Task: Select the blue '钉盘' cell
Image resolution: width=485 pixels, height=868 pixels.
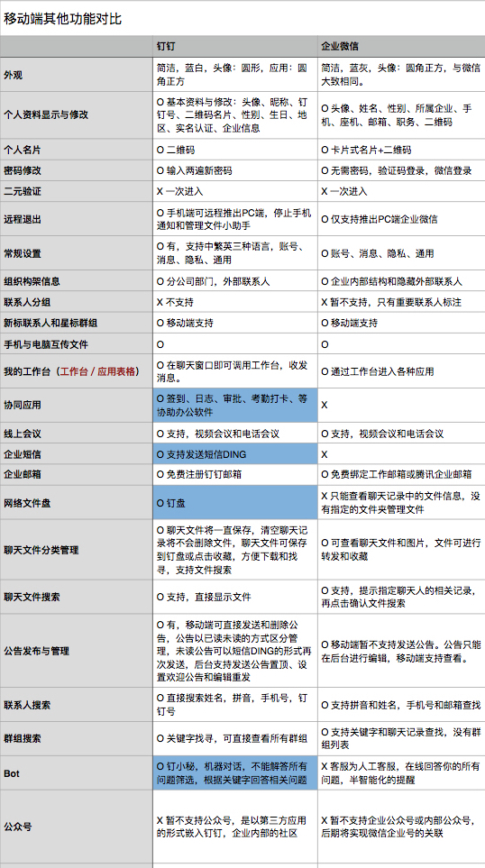Action: (234, 503)
